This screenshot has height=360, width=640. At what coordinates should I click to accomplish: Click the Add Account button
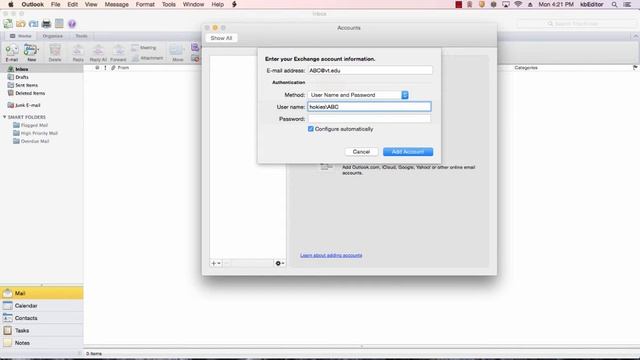408,152
